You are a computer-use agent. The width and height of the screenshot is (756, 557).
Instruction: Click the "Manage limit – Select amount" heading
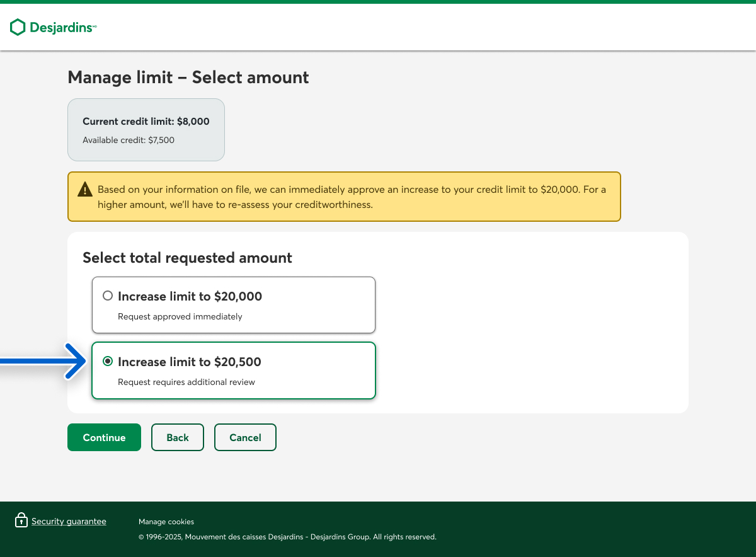[188, 78]
